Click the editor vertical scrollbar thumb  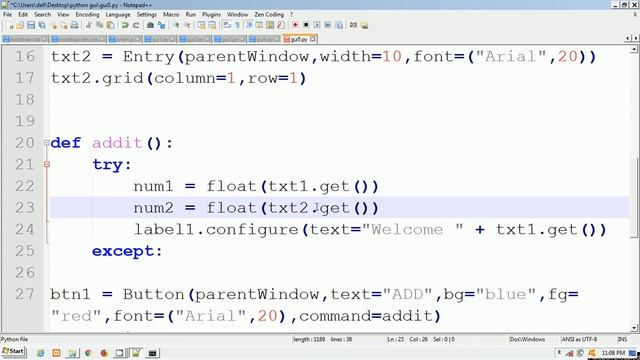pyautogui.click(x=634, y=198)
